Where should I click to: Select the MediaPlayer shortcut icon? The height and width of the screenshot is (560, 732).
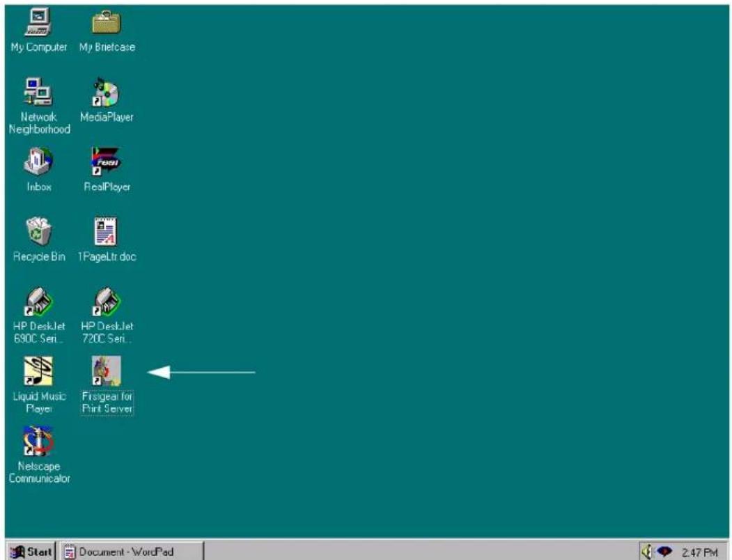[107, 92]
